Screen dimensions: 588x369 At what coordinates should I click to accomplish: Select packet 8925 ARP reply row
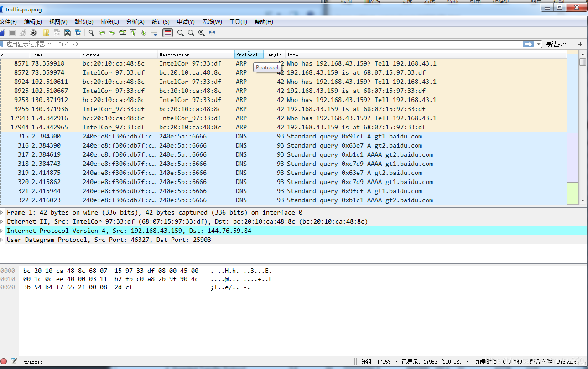[x=283, y=91]
